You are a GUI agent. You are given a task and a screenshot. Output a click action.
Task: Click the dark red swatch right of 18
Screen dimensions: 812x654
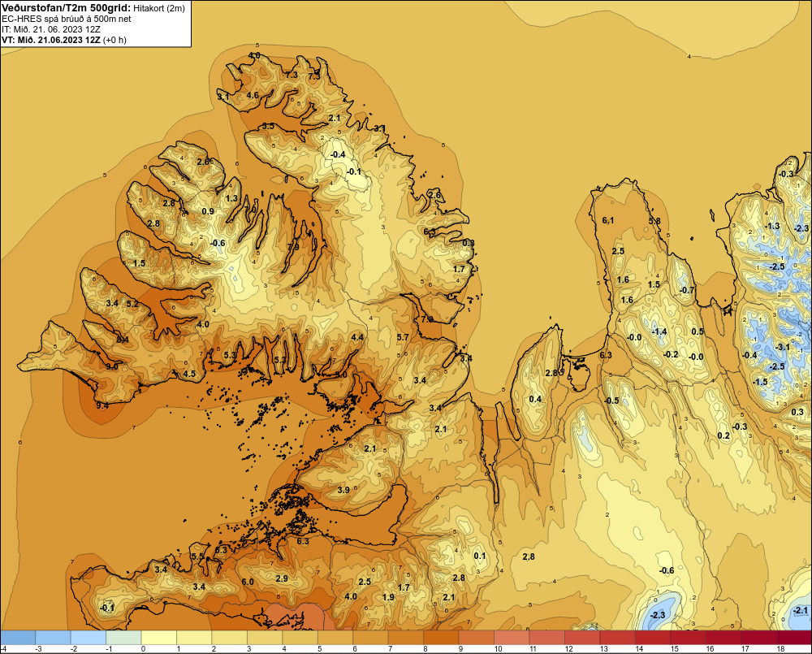click(x=793, y=638)
